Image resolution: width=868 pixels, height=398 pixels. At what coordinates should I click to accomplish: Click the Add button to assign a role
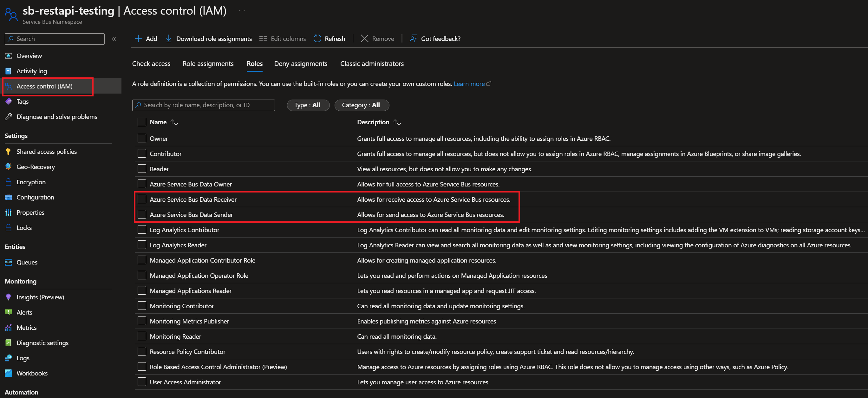coord(146,38)
